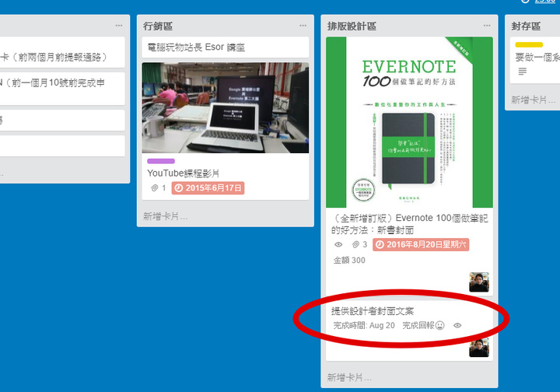
Task: Click the Evernote book cover image
Action: pyautogui.click(x=409, y=122)
